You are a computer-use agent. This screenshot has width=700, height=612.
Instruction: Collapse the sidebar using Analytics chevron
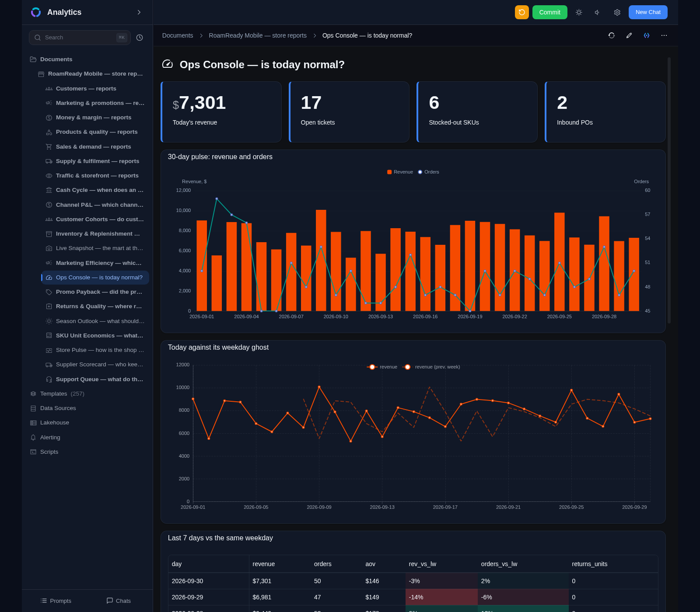click(139, 12)
